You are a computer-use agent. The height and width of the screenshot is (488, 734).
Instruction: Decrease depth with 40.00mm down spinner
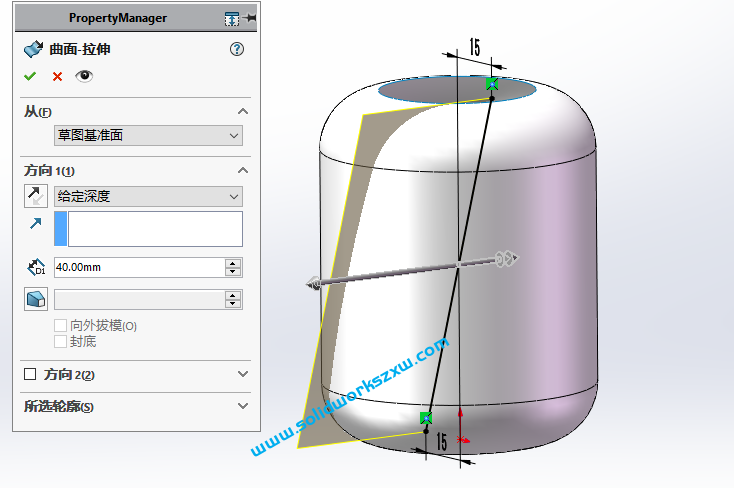pos(233,272)
